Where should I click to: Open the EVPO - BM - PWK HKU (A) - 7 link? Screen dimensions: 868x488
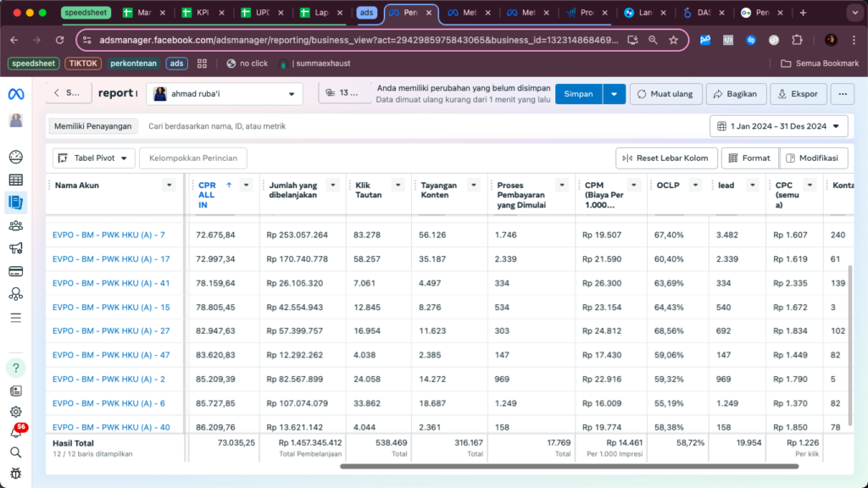click(108, 235)
